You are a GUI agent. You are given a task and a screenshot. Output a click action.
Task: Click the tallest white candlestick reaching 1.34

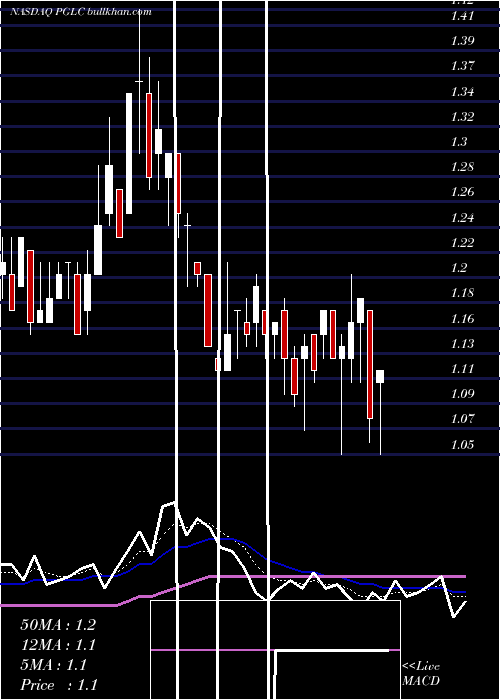[129, 154]
